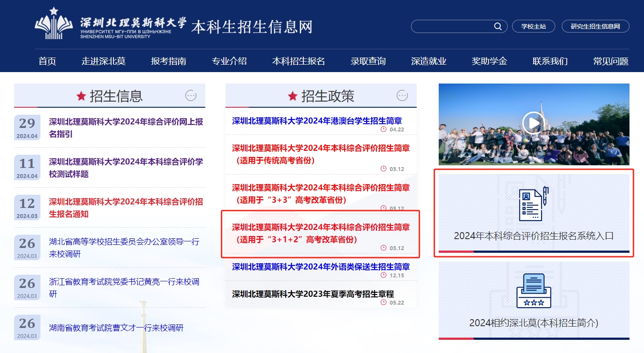The height and width of the screenshot is (353, 644).
Task: Click the 12 2024.03 date badge
Action: tap(27, 207)
